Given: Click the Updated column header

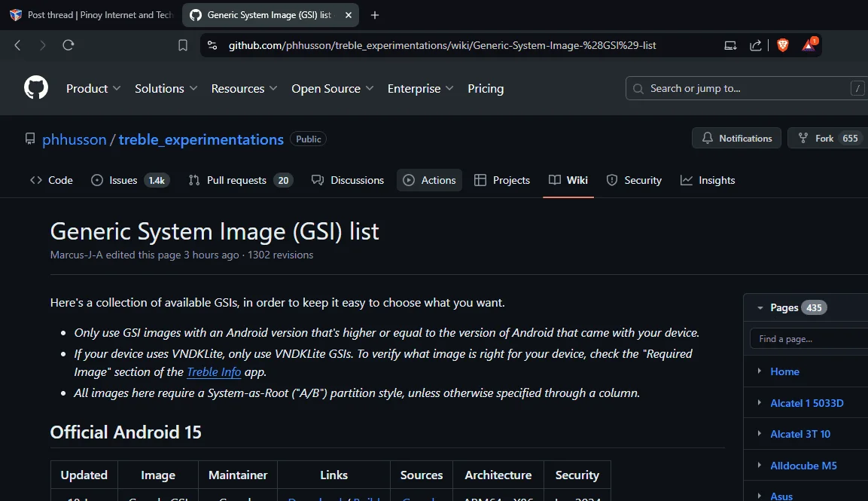Looking at the screenshot, I should point(84,475).
